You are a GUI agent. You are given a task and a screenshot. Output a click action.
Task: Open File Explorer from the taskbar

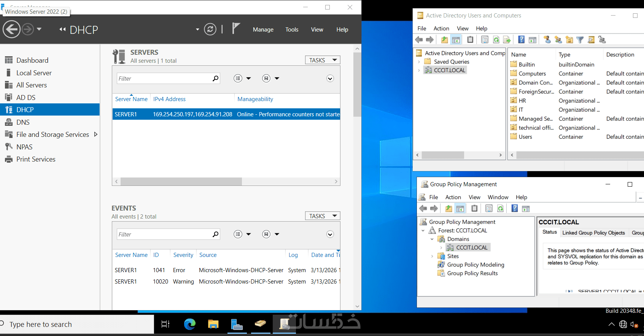pos(213,324)
